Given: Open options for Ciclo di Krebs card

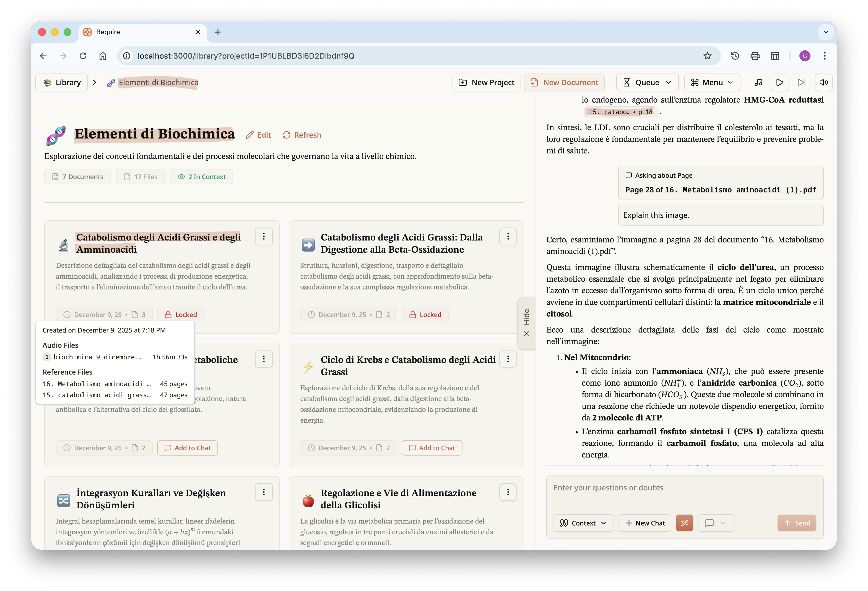Looking at the screenshot, I should coord(508,359).
